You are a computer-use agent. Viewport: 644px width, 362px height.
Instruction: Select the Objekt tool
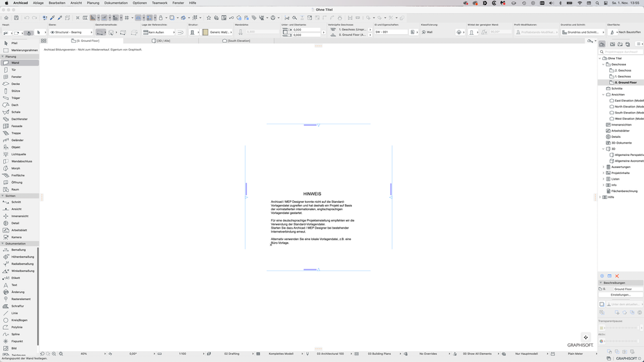pos(19,147)
